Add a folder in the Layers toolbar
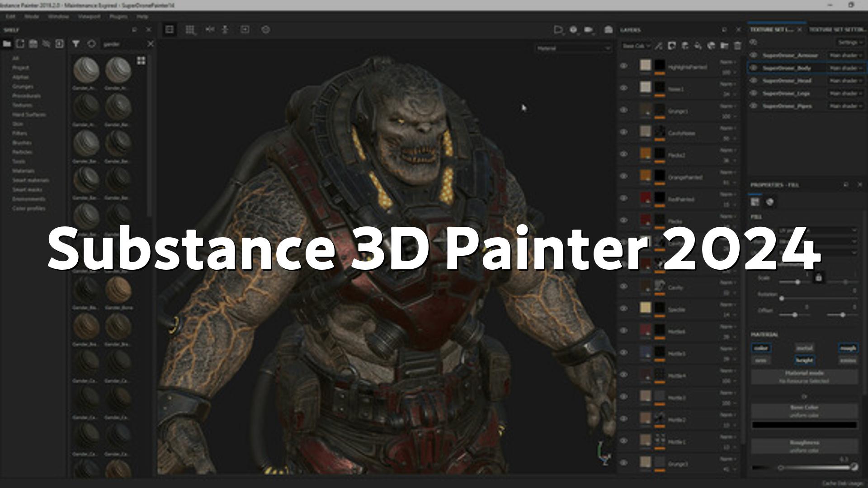The width and height of the screenshot is (868, 488). click(724, 46)
